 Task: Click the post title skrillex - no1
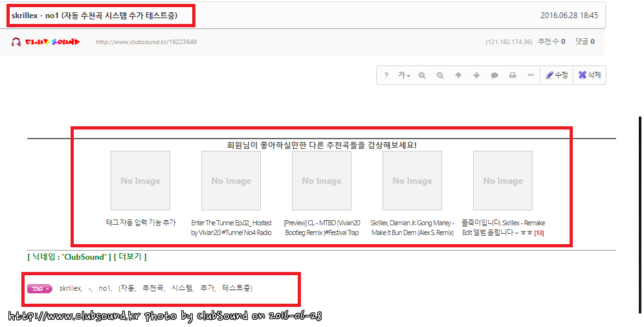[94, 16]
